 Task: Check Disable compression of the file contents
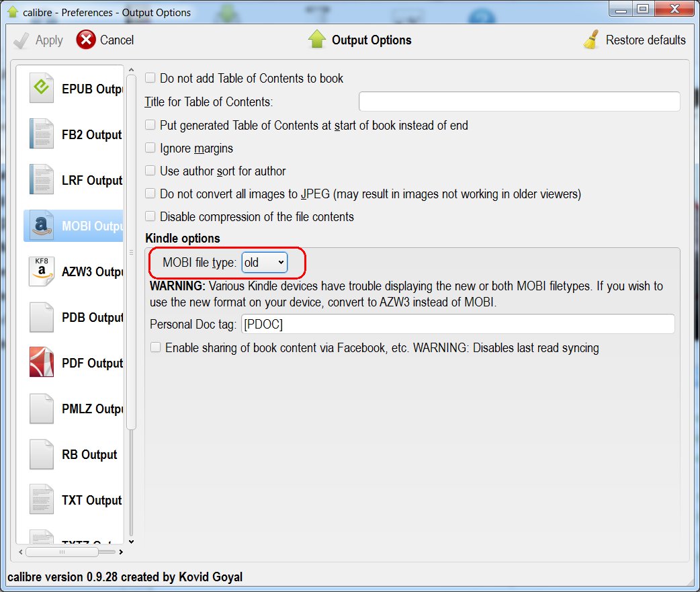click(x=150, y=216)
